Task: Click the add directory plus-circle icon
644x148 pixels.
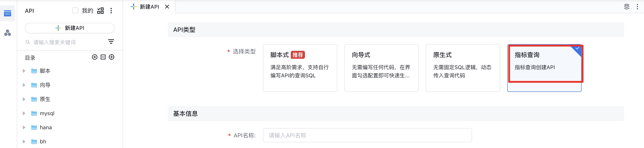Action: point(95,57)
